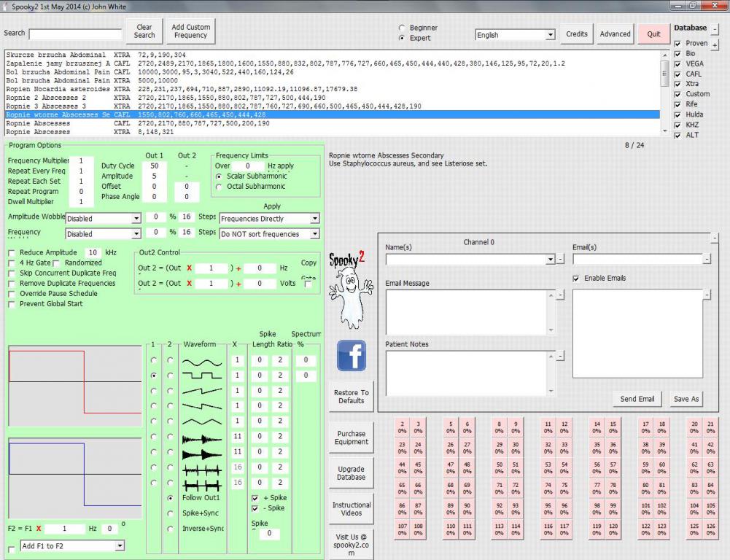Select generator channel 17 box
The image size is (730, 560).
pyautogui.click(x=645, y=427)
